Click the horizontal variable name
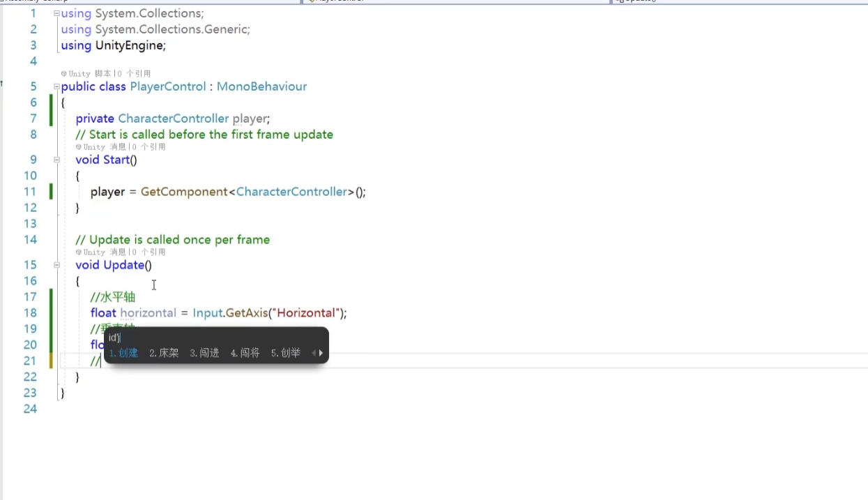Viewport: 868px width, 500px height. coord(149,313)
